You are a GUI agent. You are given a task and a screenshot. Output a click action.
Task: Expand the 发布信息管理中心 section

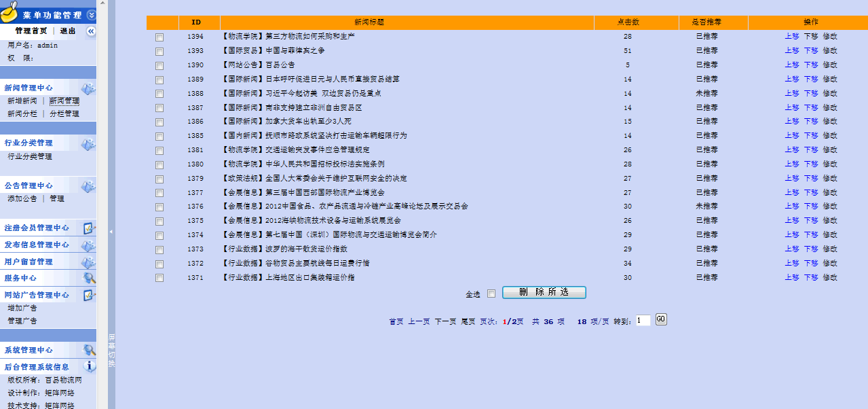(37, 245)
